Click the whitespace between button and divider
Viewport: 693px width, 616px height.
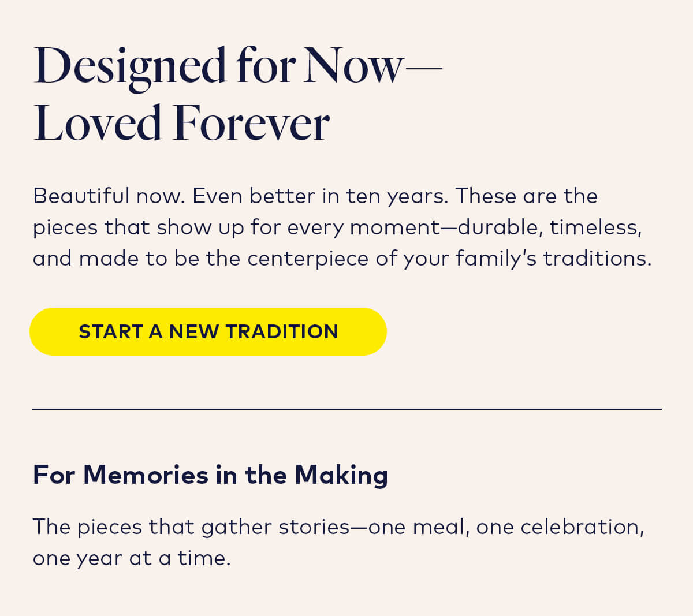pyautogui.click(x=346, y=381)
